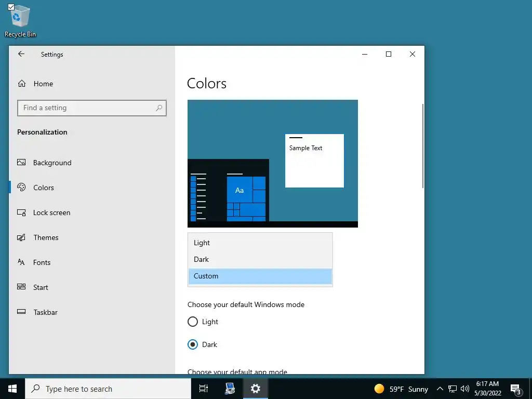Click the Themes brush icon
The image size is (532, 399).
tap(21, 237)
